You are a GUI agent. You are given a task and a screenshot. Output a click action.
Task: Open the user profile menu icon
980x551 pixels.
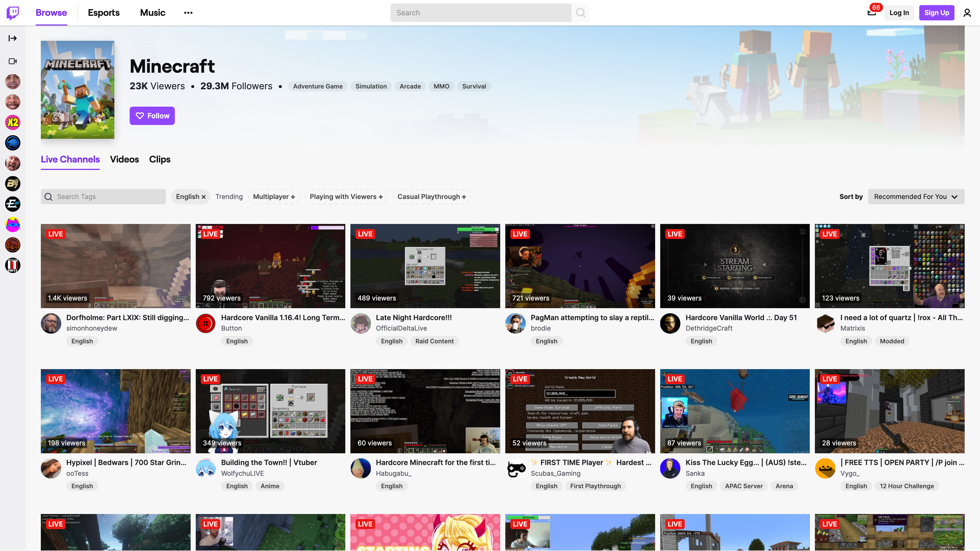[x=967, y=13]
